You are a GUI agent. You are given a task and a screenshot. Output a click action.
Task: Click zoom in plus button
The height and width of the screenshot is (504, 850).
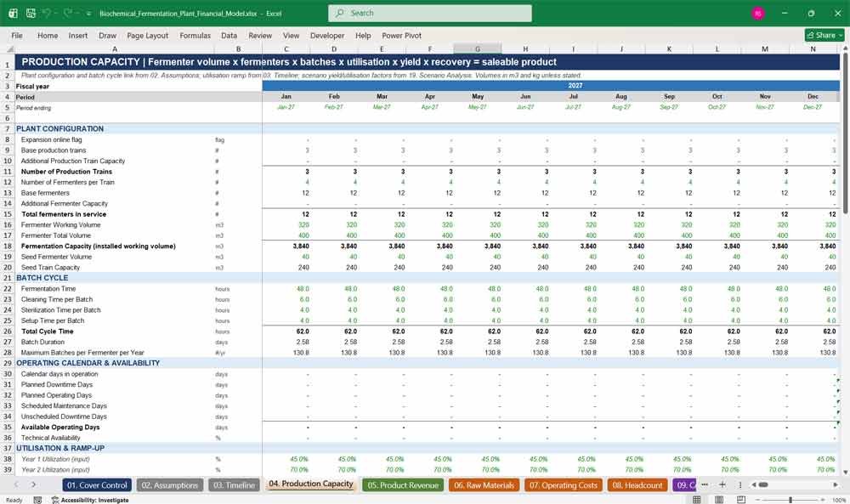click(x=824, y=500)
